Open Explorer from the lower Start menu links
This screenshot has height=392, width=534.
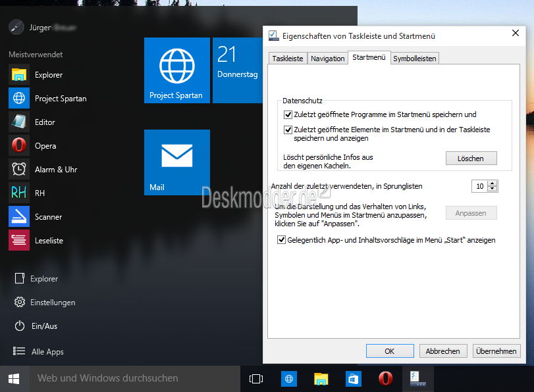pos(36,278)
